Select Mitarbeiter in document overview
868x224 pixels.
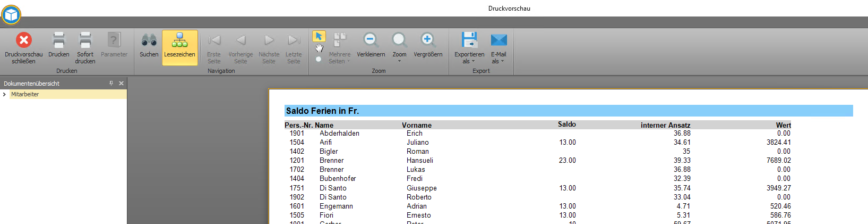[x=25, y=94]
